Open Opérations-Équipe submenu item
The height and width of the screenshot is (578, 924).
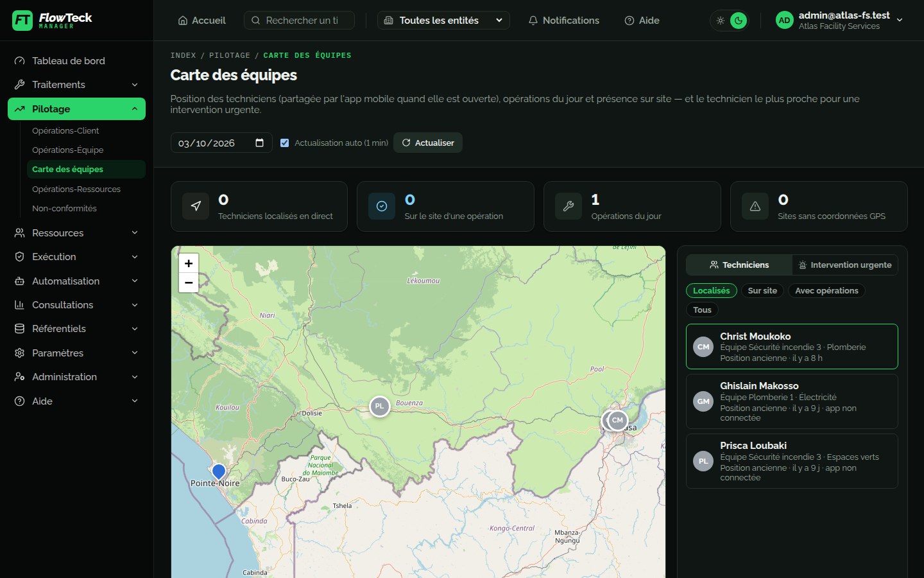pos(67,150)
